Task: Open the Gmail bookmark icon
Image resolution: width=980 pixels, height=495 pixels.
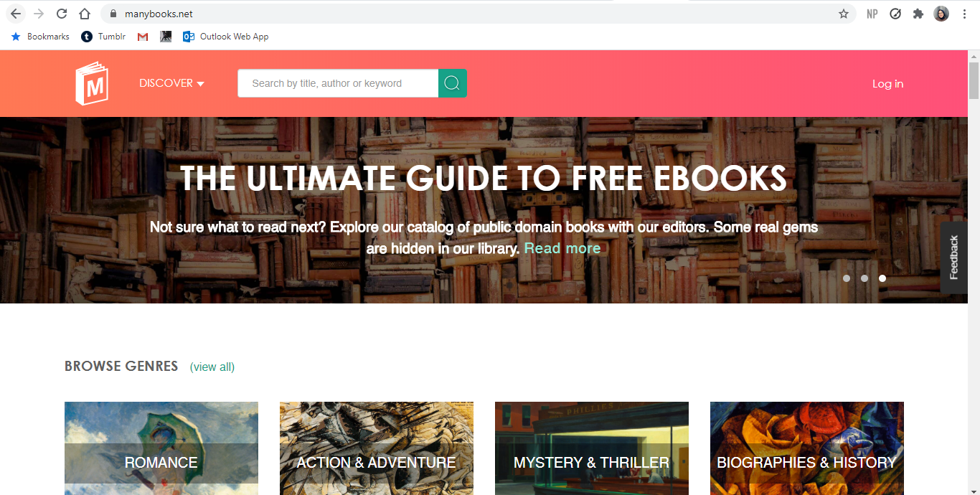Action: pyautogui.click(x=143, y=37)
